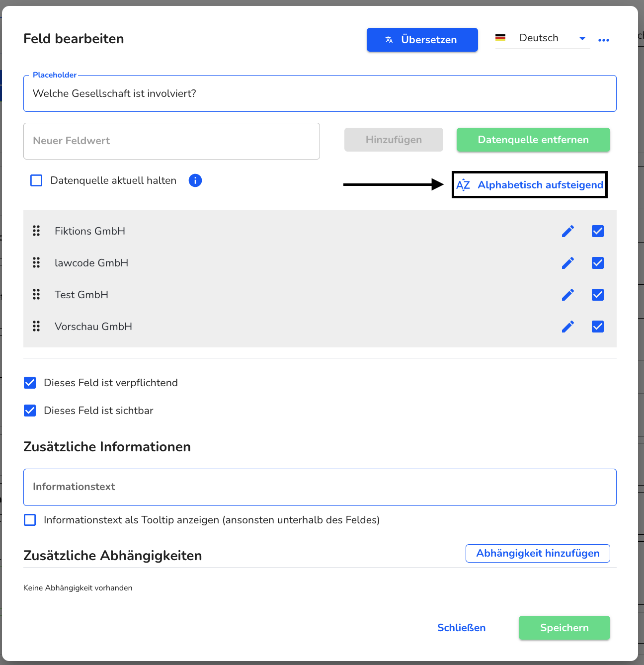
Task: Select the Fiktions GmbH text
Action: click(x=90, y=231)
